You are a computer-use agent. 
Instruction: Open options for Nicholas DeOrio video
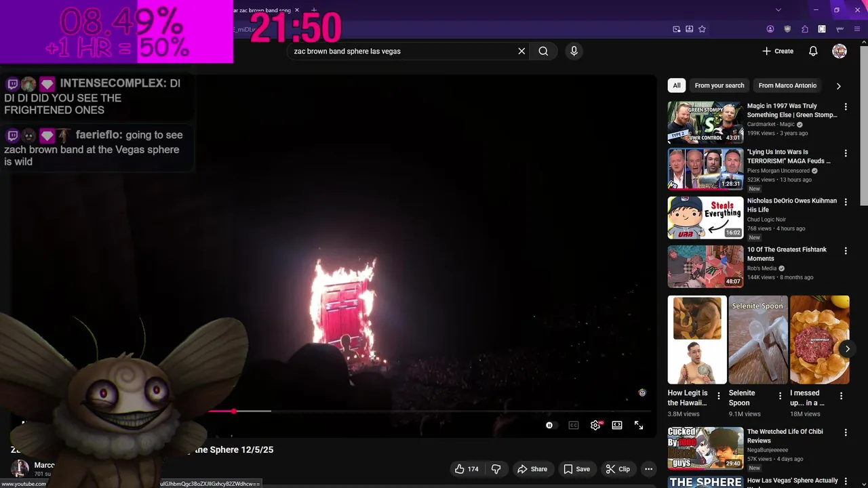click(x=846, y=201)
